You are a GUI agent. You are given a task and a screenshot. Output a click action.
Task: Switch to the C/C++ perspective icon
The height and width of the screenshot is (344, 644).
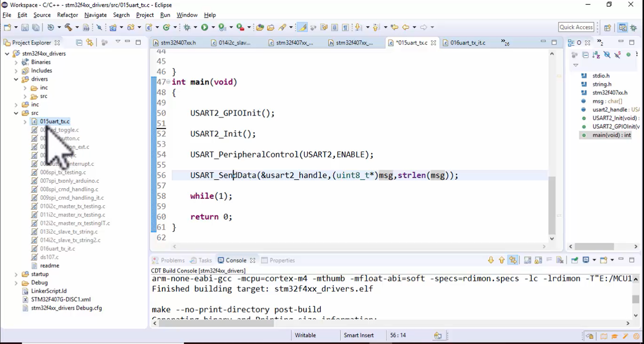click(623, 27)
